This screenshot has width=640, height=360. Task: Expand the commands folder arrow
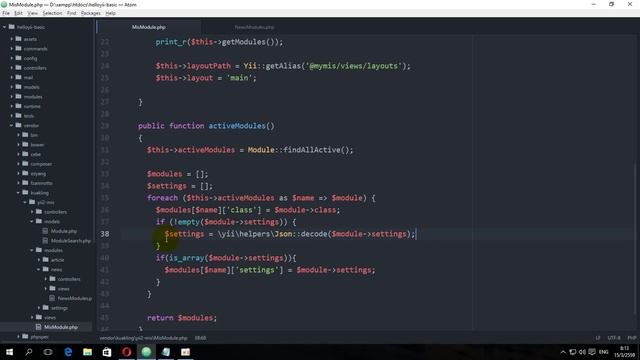[11, 49]
